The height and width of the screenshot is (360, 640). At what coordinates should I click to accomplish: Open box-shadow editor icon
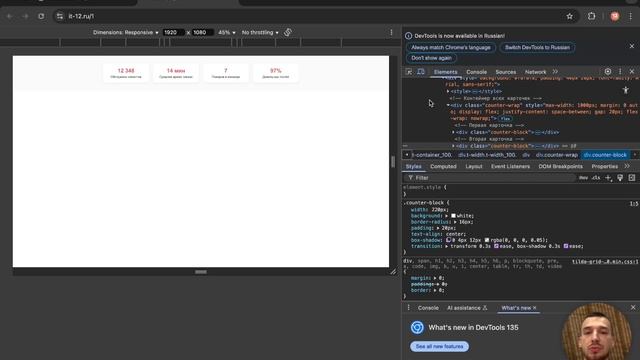coord(448,240)
